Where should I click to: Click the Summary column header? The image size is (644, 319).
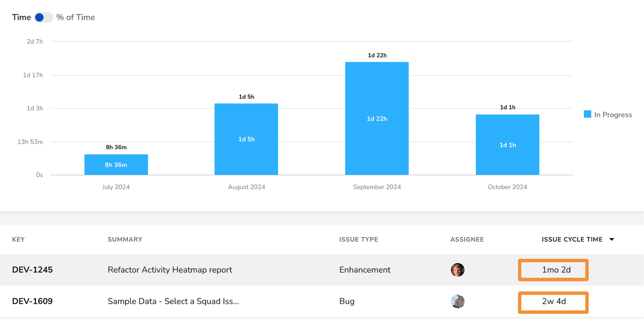125,240
